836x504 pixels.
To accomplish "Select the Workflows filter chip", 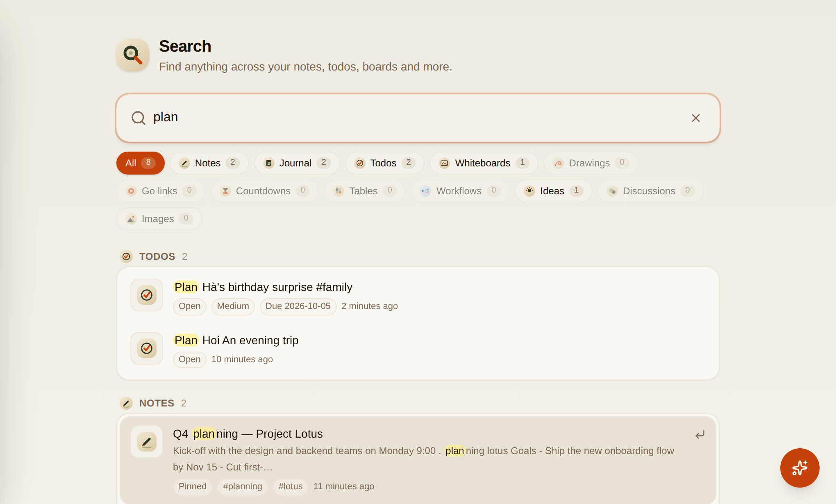I will point(460,191).
